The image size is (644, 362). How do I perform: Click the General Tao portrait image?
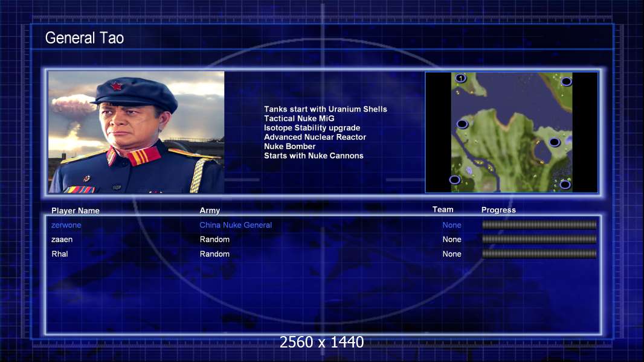(137, 132)
